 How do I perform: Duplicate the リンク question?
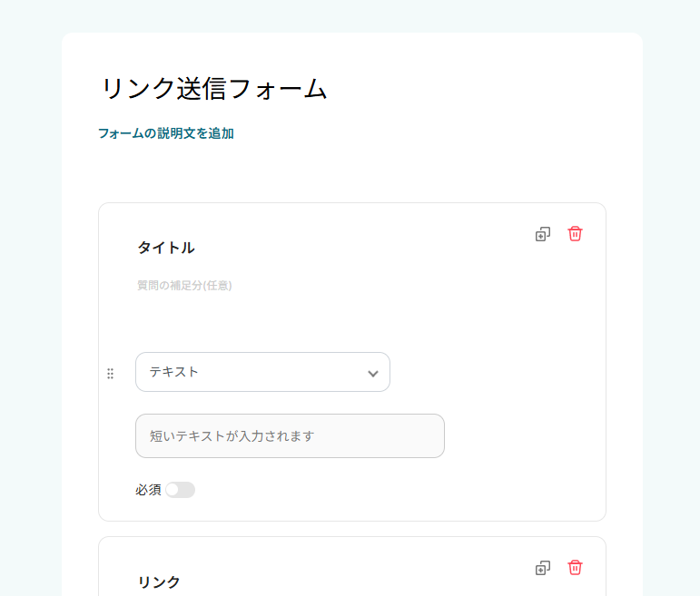(542, 568)
